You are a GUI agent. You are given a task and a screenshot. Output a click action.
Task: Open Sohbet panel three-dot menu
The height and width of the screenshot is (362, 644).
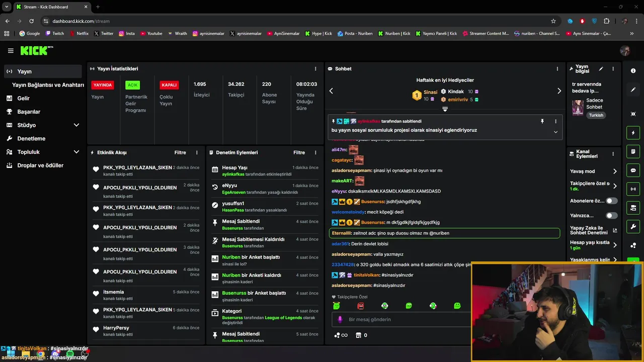tap(557, 69)
